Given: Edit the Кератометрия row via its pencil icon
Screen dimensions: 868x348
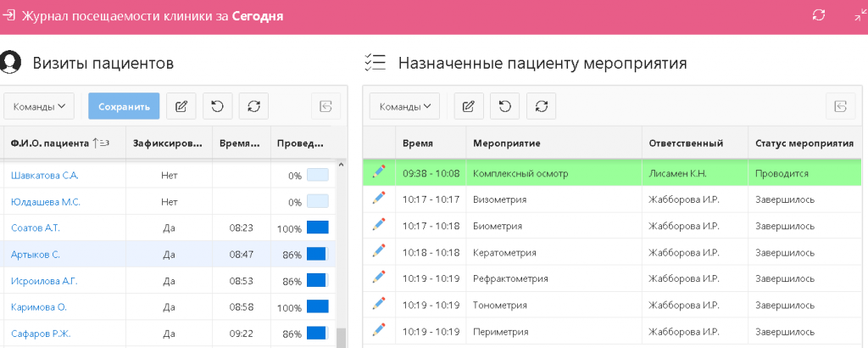Looking at the screenshot, I should pyautogui.click(x=379, y=252).
